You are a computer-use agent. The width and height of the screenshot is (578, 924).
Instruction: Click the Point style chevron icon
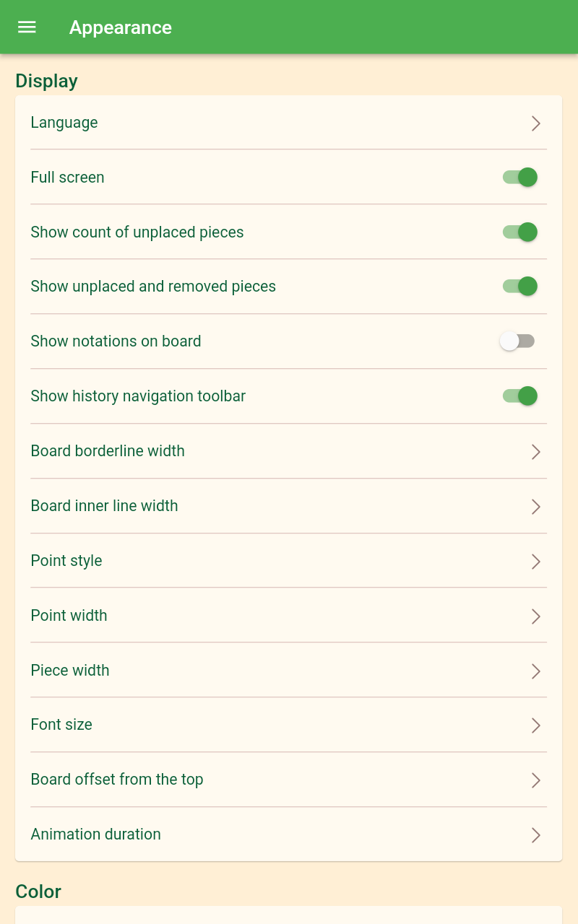[x=535, y=562]
